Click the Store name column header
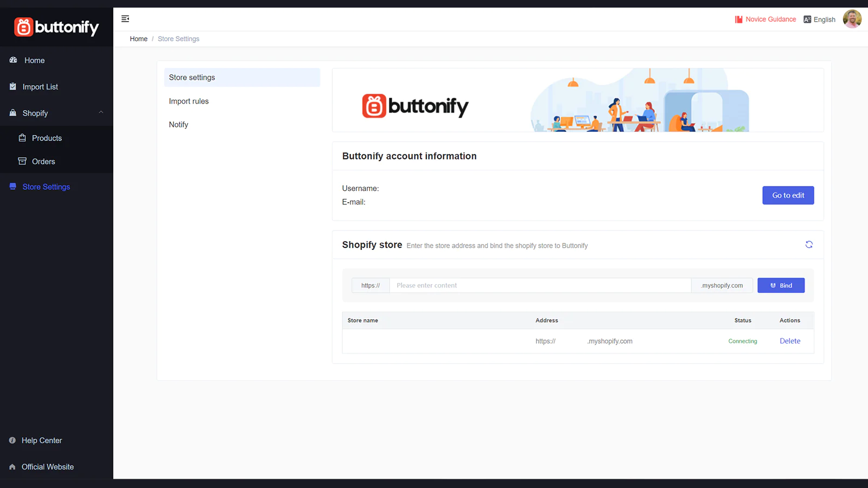 (362, 320)
